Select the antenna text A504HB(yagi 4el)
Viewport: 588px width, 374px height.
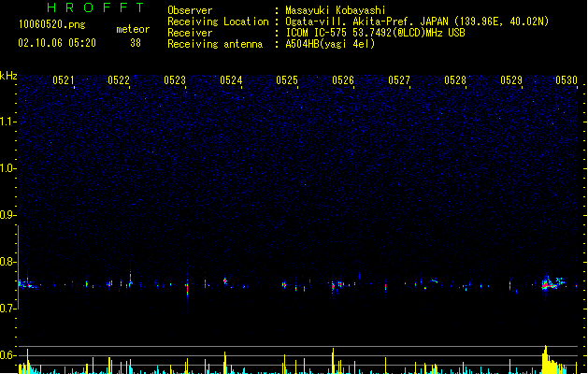point(330,44)
